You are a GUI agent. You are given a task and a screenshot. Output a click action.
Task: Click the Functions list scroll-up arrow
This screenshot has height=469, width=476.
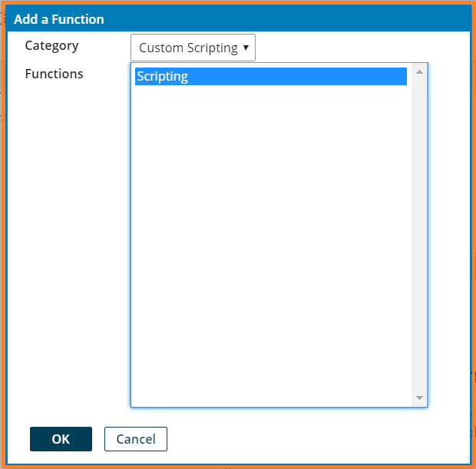point(419,72)
